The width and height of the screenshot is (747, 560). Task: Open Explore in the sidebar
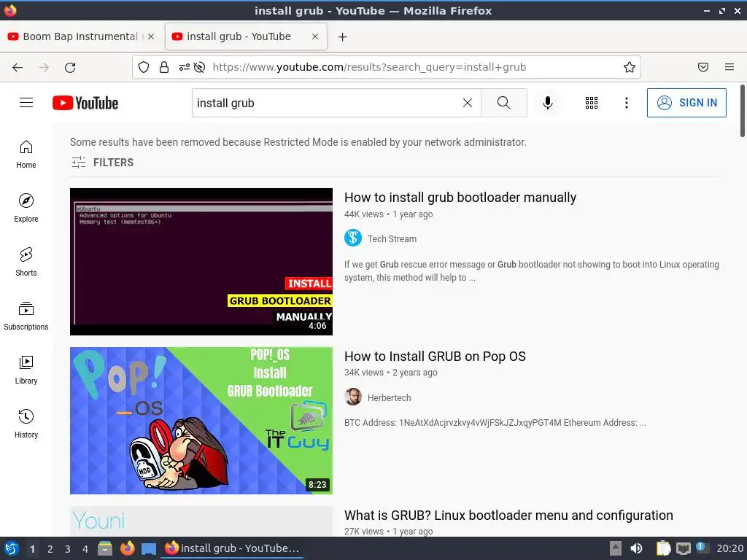[x=26, y=209]
